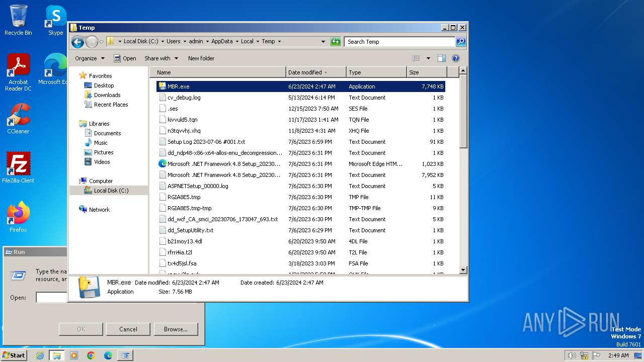Open Videos library
This screenshot has width=644, height=362.
click(x=102, y=162)
